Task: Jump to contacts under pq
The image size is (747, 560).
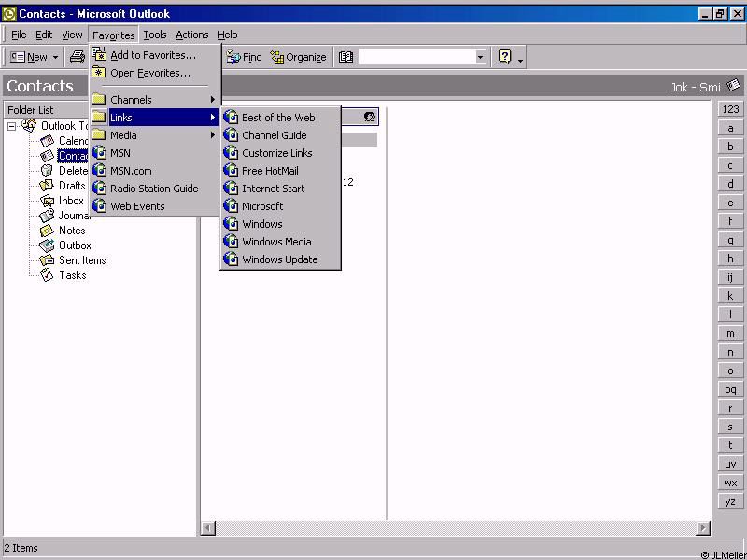Action: 730,389
